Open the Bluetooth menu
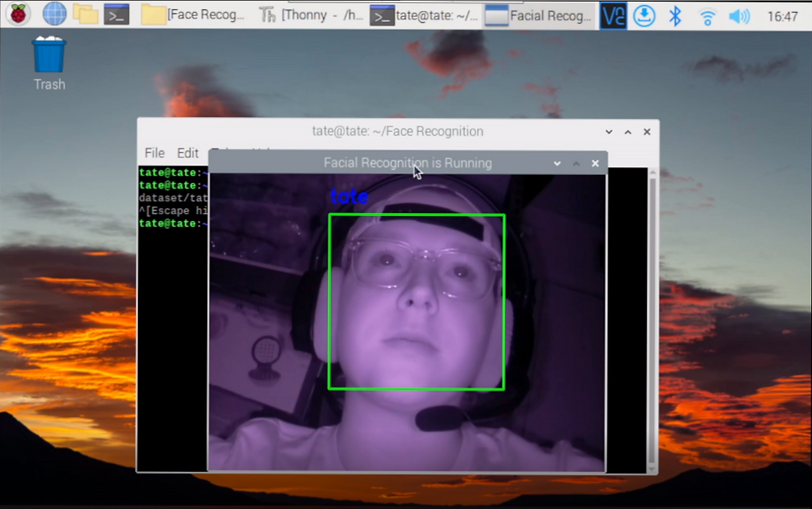812x509 pixels. point(675,15)
